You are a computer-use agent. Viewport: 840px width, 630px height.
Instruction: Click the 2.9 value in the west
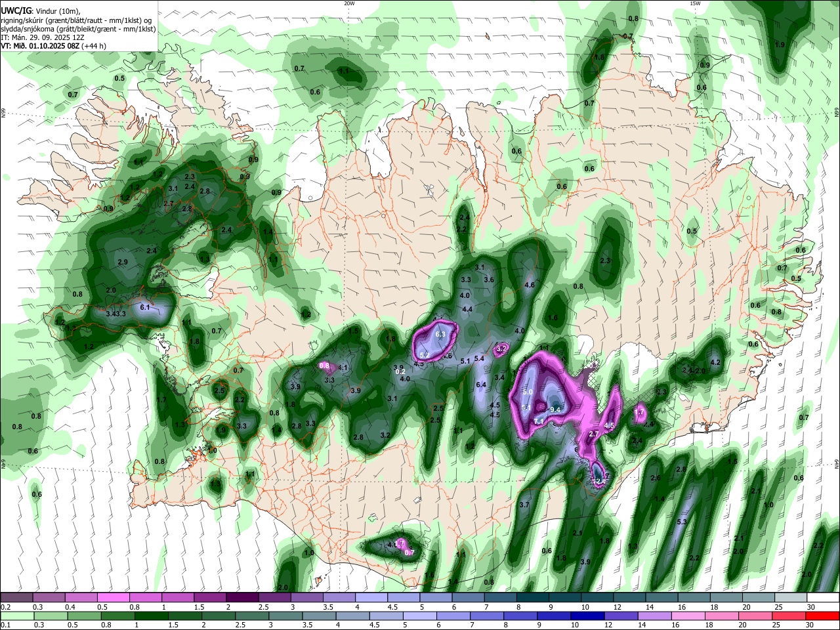click(123, 262)
